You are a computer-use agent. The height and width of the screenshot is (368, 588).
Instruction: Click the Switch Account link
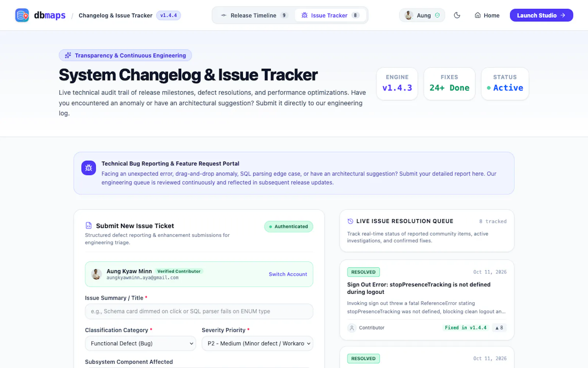tap(288, 274)
